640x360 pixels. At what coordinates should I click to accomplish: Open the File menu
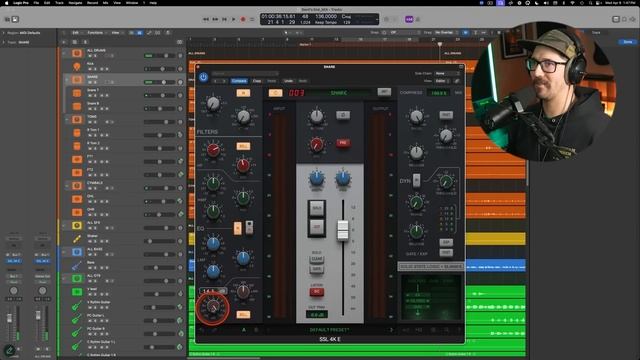[x=36, y=3]
